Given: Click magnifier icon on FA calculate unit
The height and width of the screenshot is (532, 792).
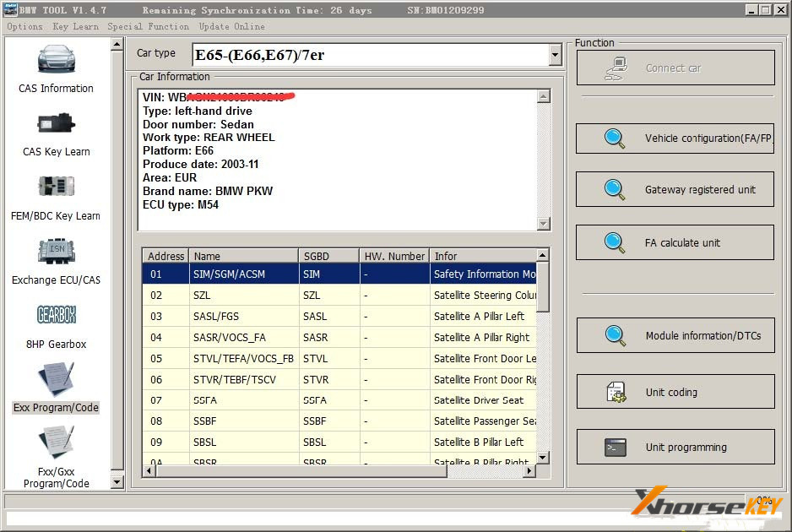Looking at the screenshot, I should click(x=614, y=242).
